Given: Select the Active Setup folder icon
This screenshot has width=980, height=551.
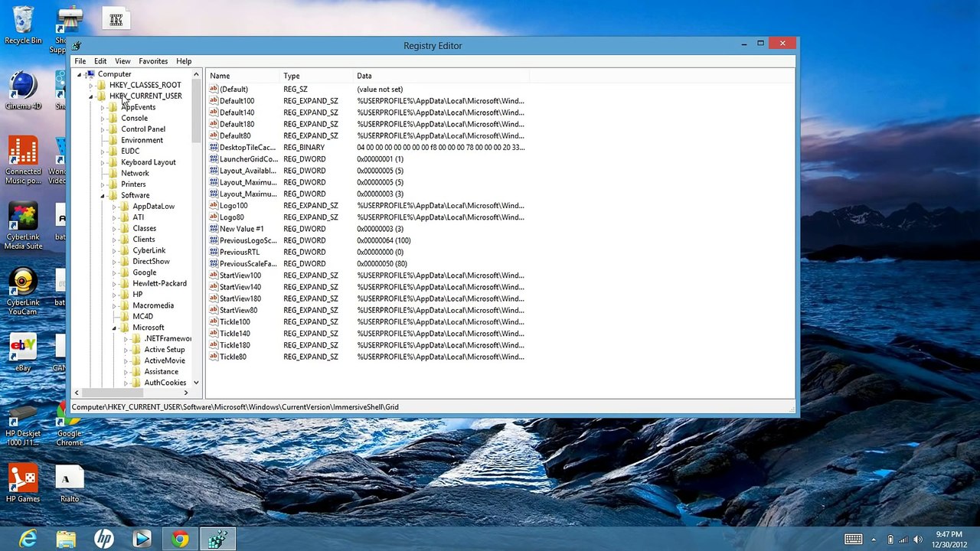Looking at the screenshot, I should (136, 350).
